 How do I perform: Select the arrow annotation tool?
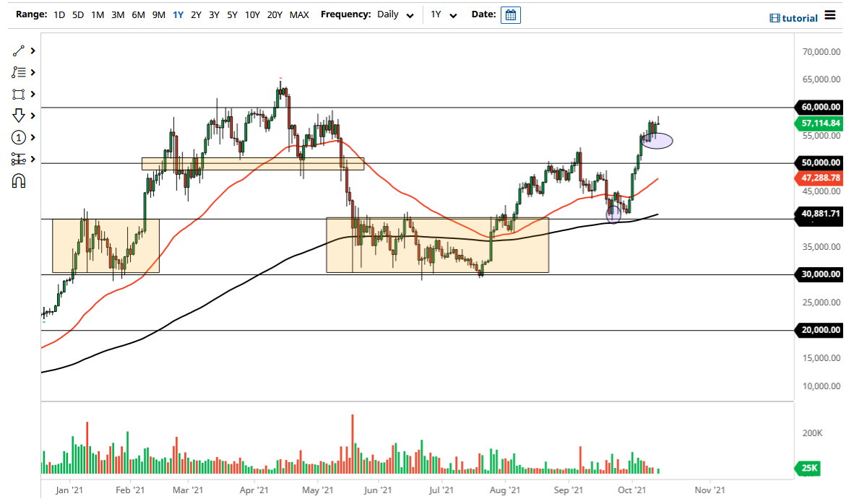point(18,116)
